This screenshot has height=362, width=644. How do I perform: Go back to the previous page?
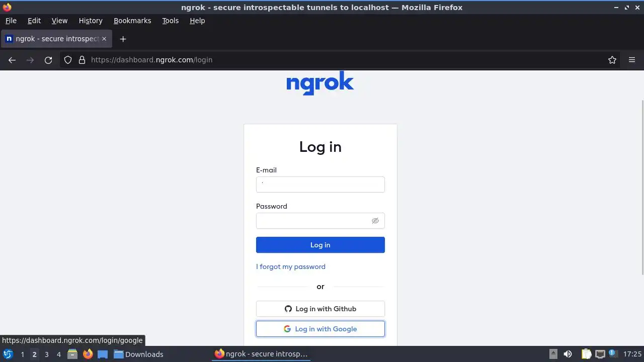click(x=12, y=60)
